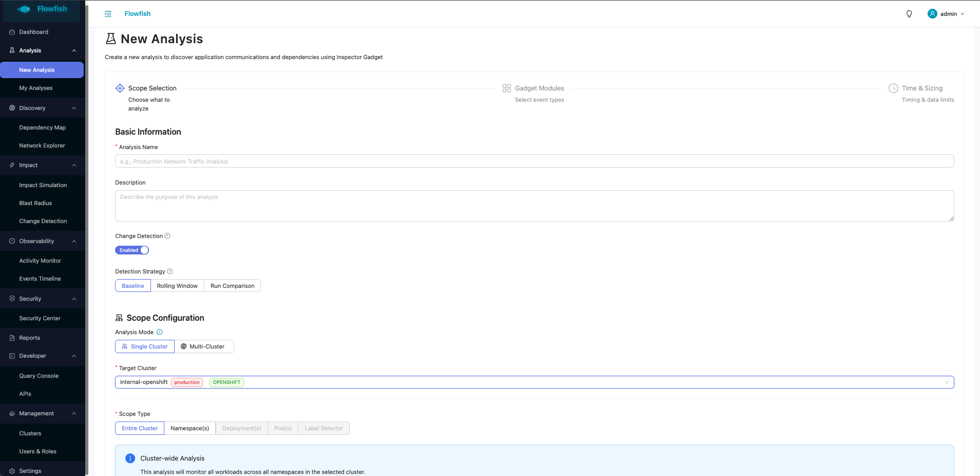
Task: Click the Time & Sizing clock step icon
Action: click(893, 88)
